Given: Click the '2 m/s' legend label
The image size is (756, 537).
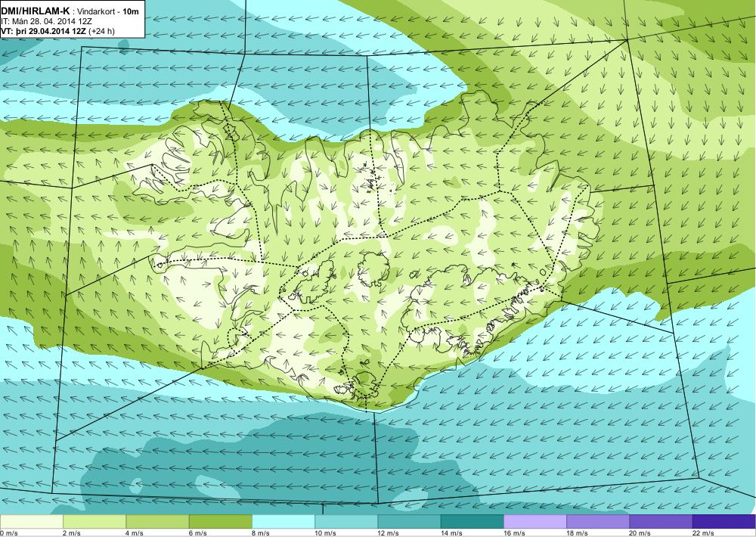Looking at the screenshot, I should (72, 532).
